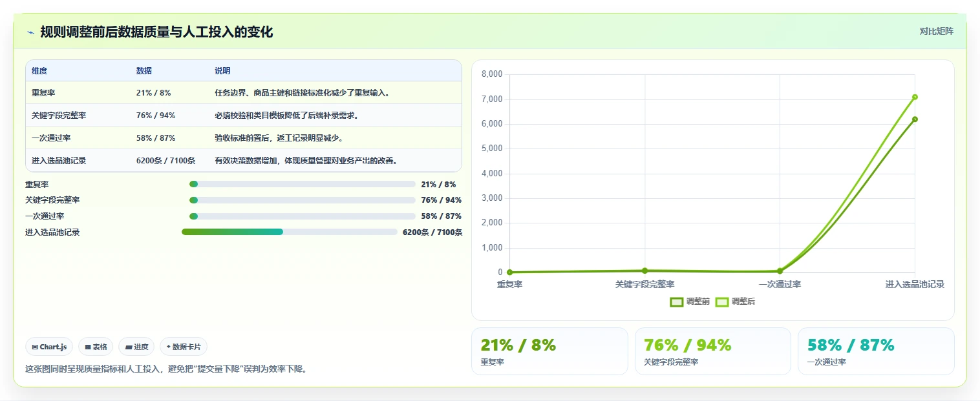Click the description starting 有效决策数据增加
This screenshot has width=980, height=401.
[x=306, y=161]
